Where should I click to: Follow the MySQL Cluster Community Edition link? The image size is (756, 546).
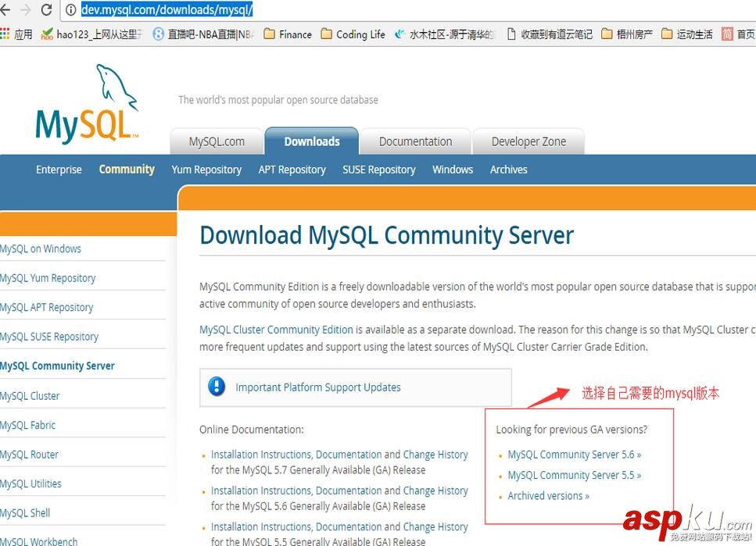(276, 330)
